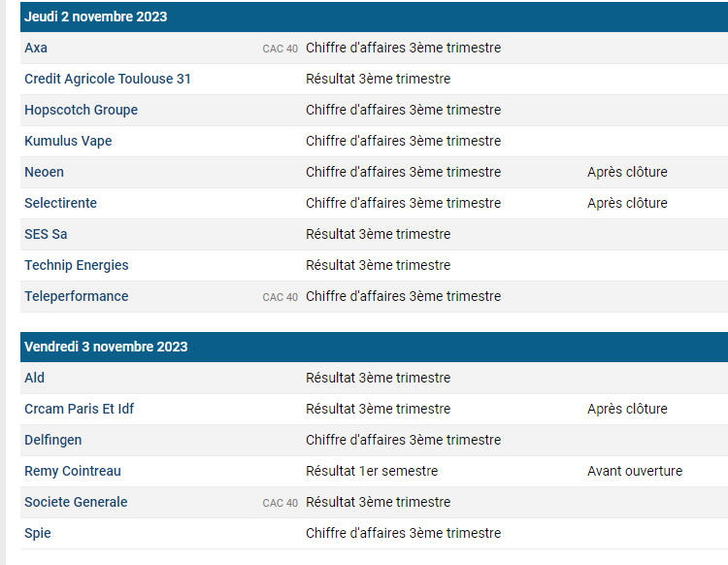Click the Spie company link
Viewport: 728px width, 565px height.
[38, 533]
